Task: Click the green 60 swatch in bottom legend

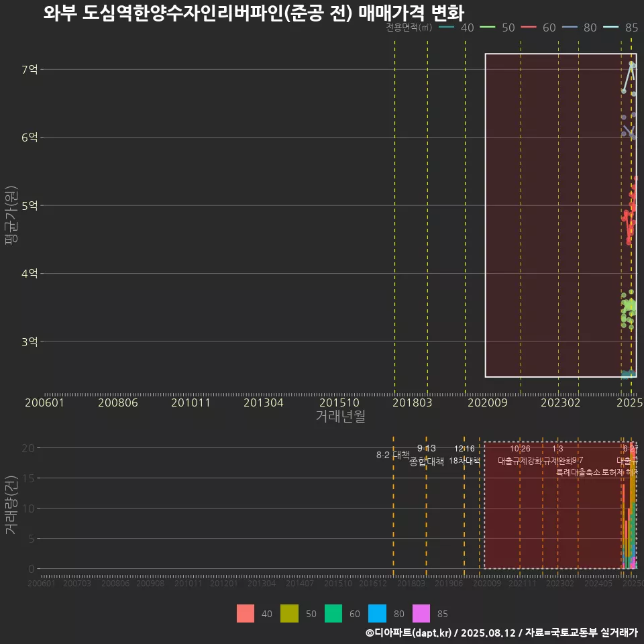Action: (333, 613)
